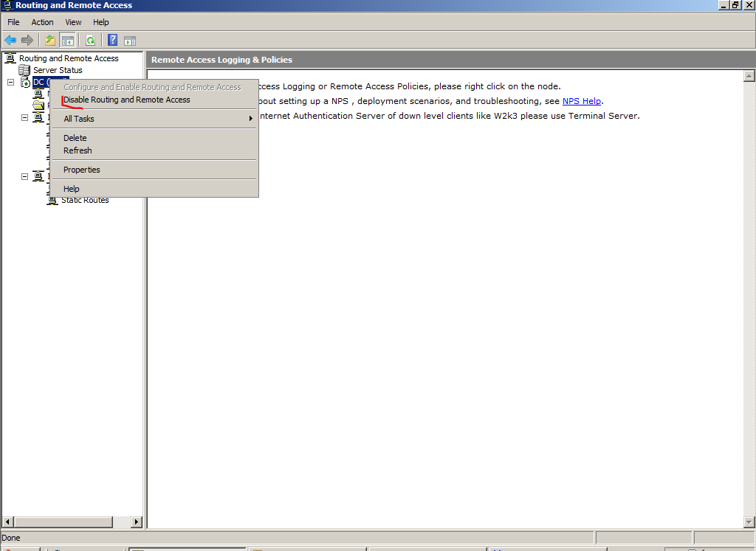Minimize the Routing and Remote Access window
This screenshot has width=756, height=551.
pos(724,5)
